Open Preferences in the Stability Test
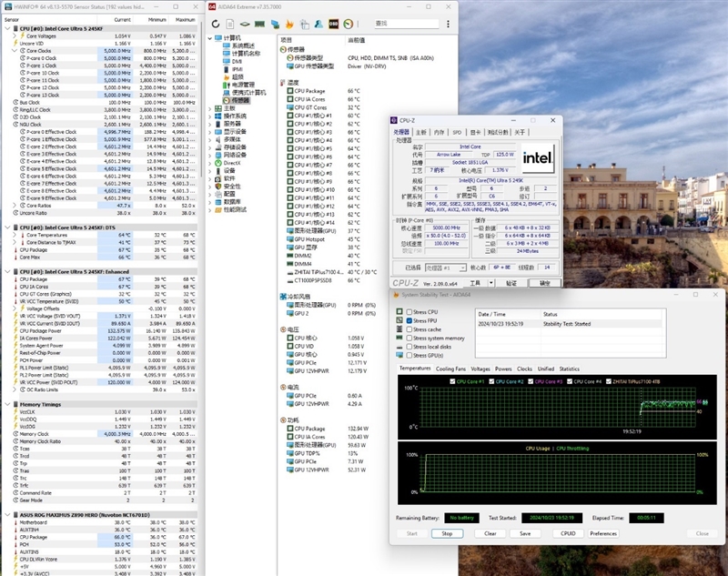This screenshot has height=576, width=728. coord(603,533)
